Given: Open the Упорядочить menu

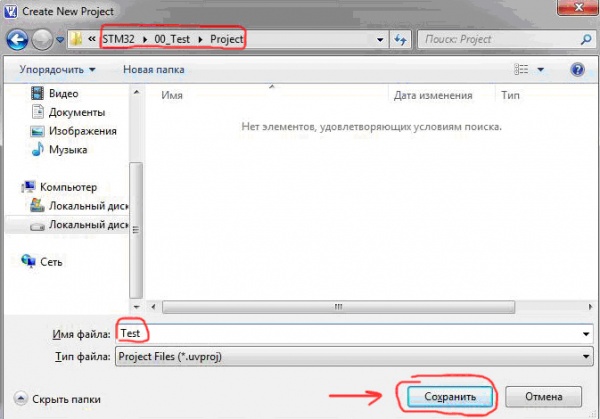Looking at the screenshot, I should pos(57,70).
